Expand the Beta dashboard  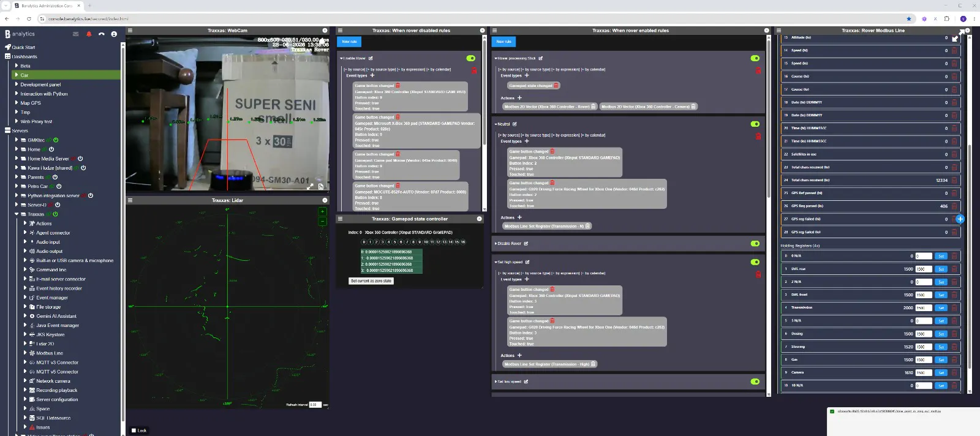click(x=17, y=66)
